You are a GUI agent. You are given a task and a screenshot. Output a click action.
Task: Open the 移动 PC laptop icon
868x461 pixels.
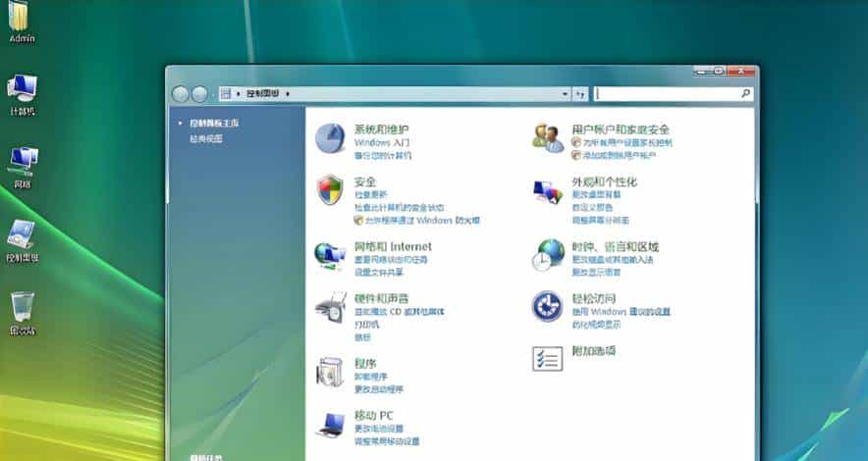(x=331, y=425)
